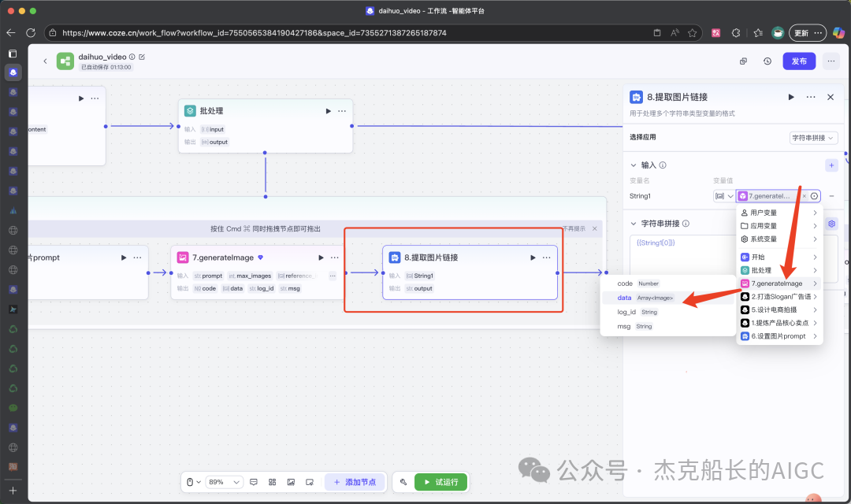This screenshot has height=504, width=851.
Task: Show more inputs on 7.generateImage node
Action: [333, 276]
